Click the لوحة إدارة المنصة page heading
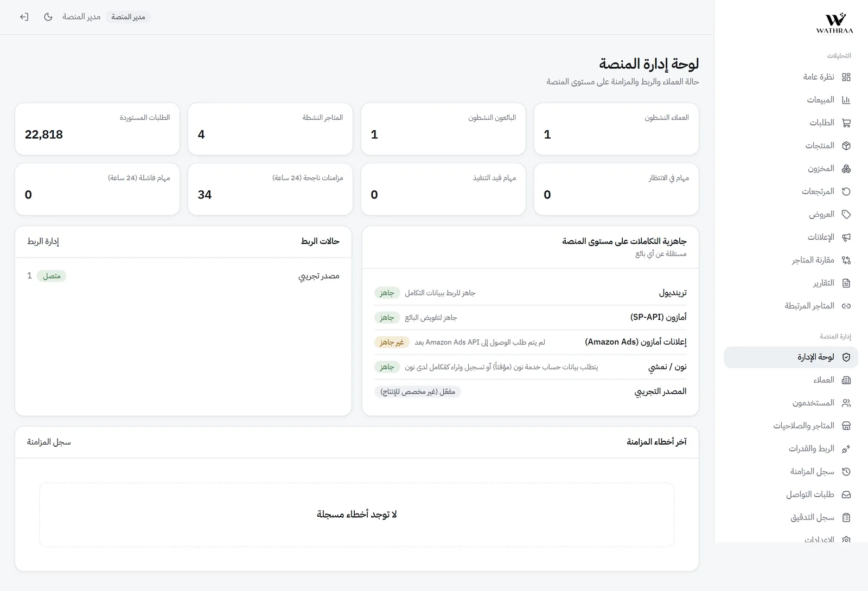This screenshot has height=591, width=868. coord(649,64)
